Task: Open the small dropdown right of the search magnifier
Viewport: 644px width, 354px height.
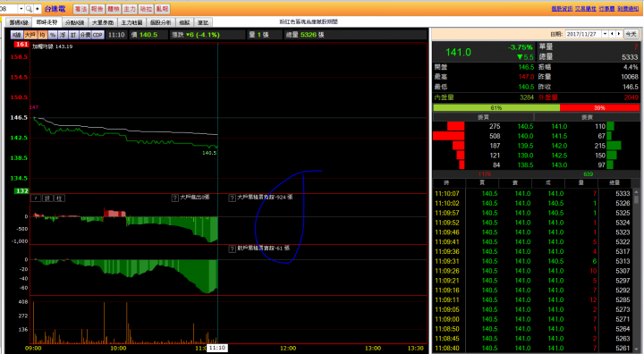Action: pyautogui.click(x=38, y=9)
